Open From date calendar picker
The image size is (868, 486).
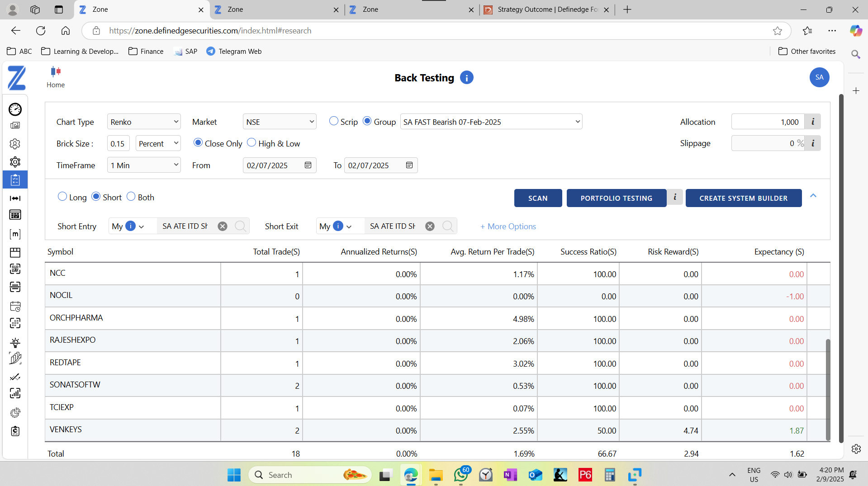point(308,165)
